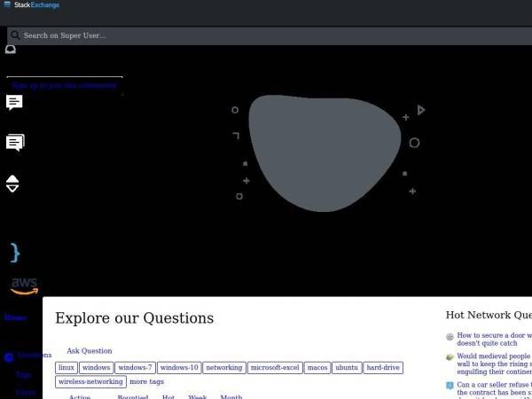Viewport: 532px width, 399px height.
Task: Click the stacked speech bubbles icon
Action: pos(15,143)
